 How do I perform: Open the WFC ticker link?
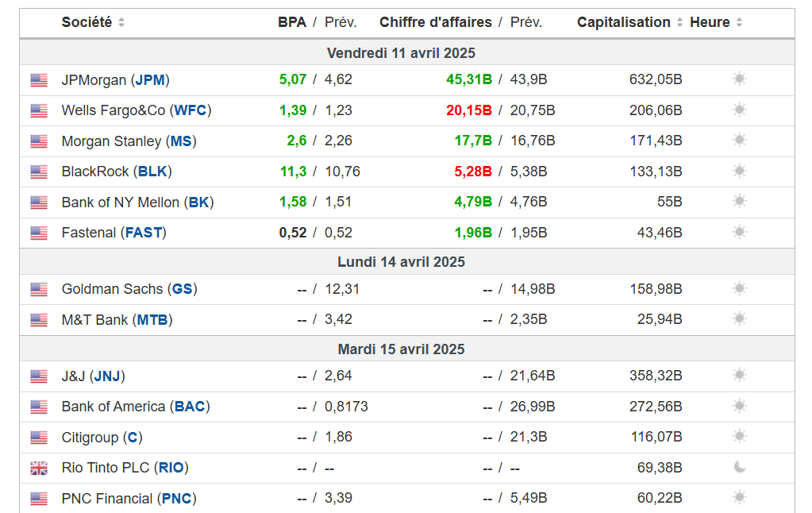tap(191, 110)
